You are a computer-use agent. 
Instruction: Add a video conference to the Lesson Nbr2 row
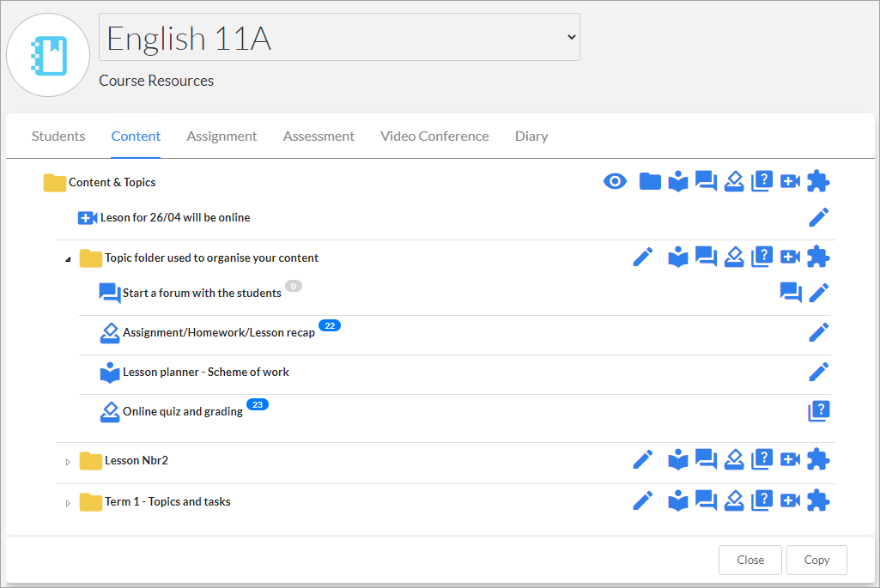click(x=790, y=459)
